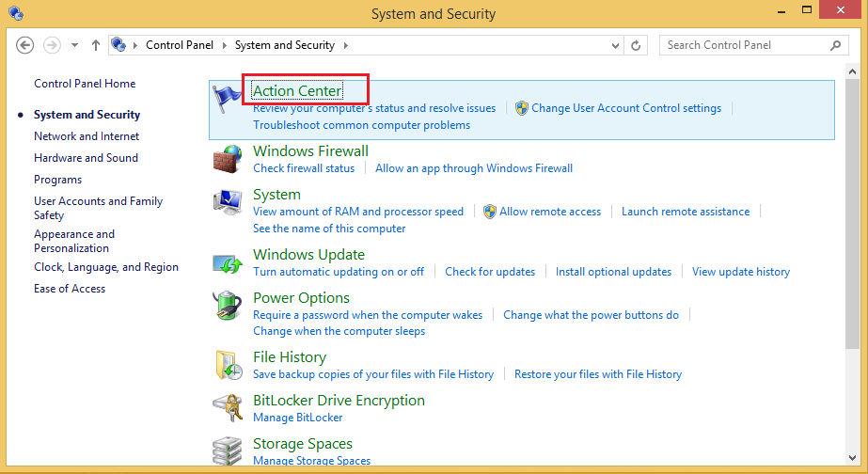
Task: Expand the recent locations dropdown arrow
Action: click(x=73, y=45)
